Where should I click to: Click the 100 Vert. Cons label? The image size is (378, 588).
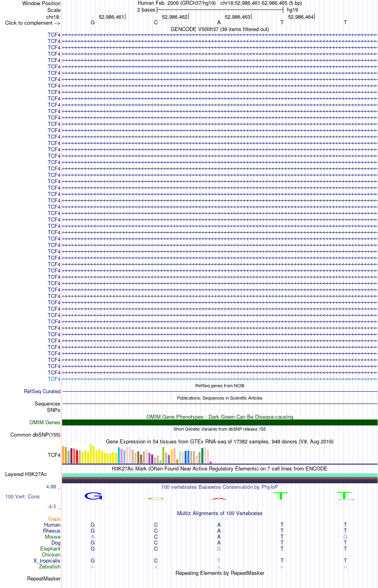(x=22, y=496)
